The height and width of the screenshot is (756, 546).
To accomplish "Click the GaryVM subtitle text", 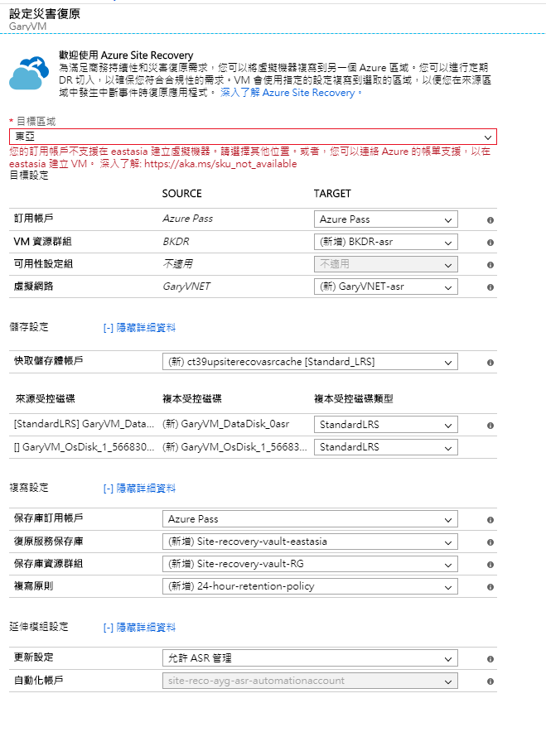I will point(27,26).
